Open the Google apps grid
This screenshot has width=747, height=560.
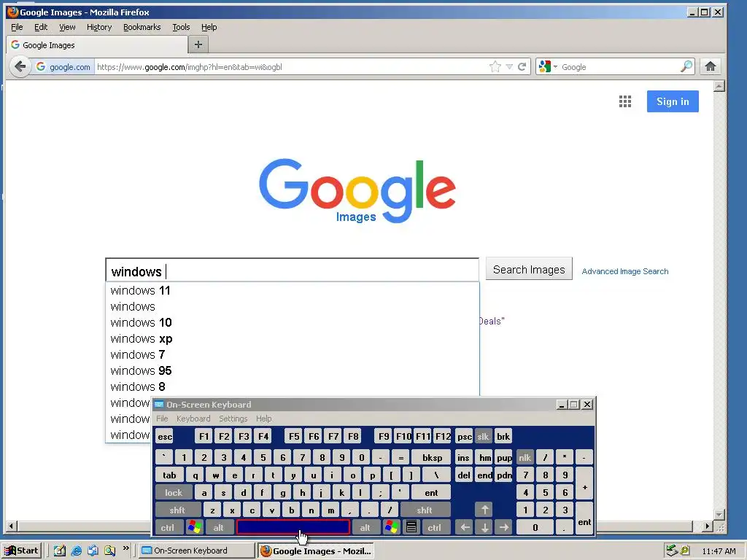[625, 101]
